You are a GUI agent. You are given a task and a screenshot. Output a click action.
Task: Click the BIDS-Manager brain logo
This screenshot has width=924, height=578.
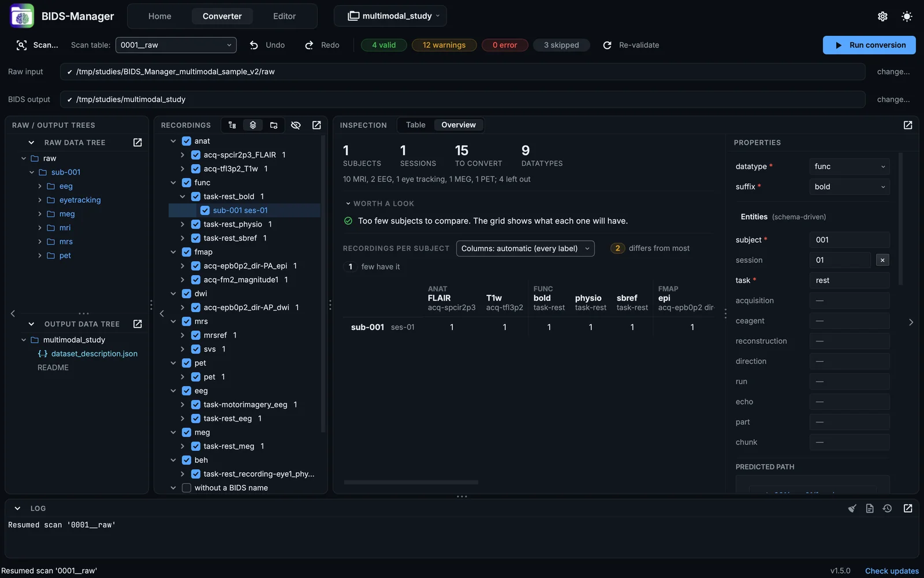pyautogui.click(x=22, y=16)
